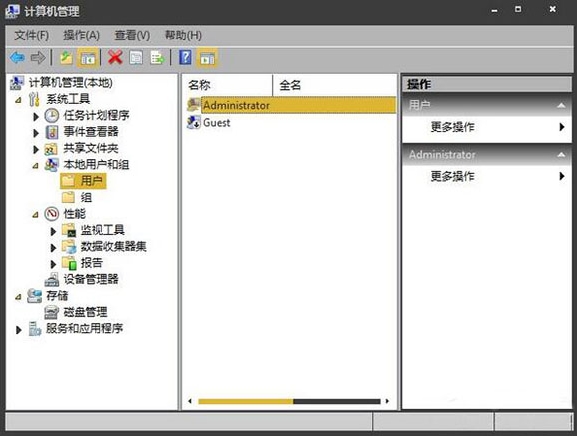The image size is (577, 436).
Task: Click the 数据收集器集 icon
Action: pyautogui.click(x=69, y=247)
